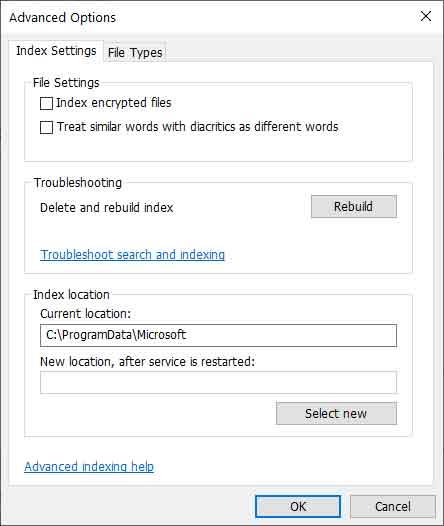Open Troubleshoot search and indexing link
This screenshot has width=444, height=526.
tap(132, 255)
